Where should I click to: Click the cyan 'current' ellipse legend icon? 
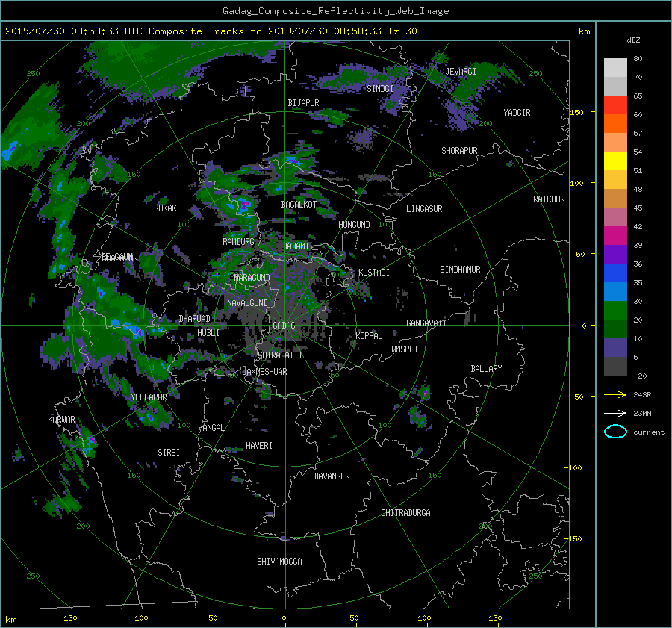point(615,432)
